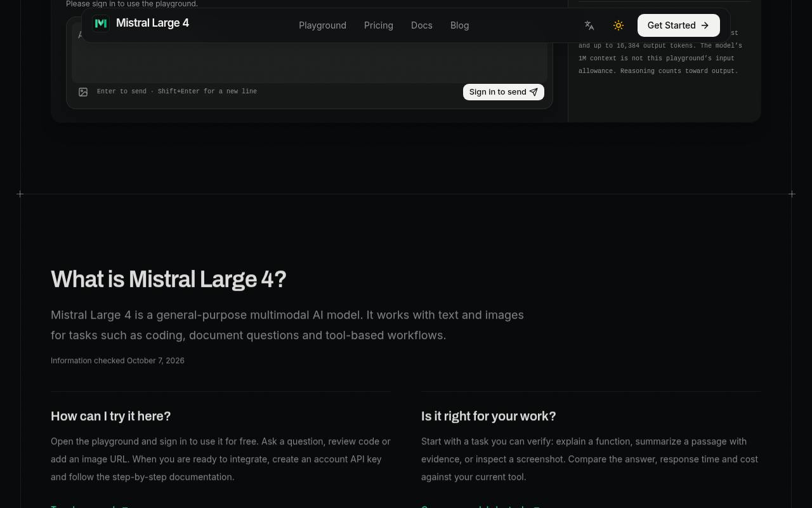Click the Mistral Large 4 brand title

tap(152, 23)
